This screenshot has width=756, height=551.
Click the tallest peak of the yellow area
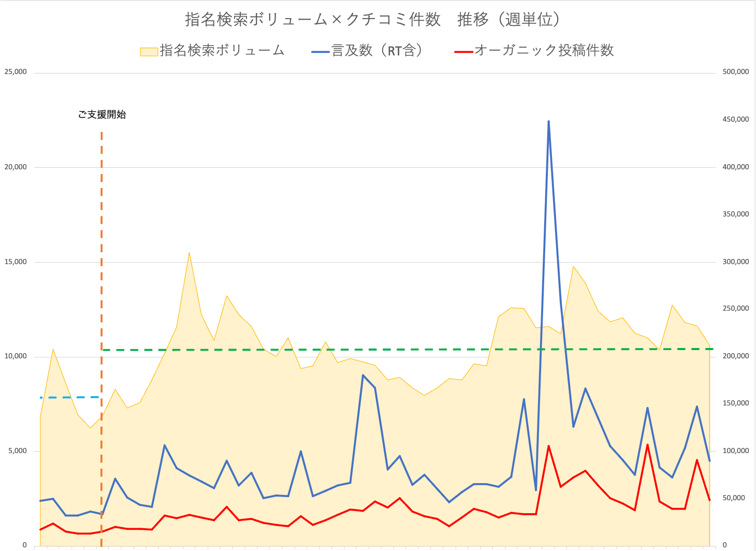point(189,253)
